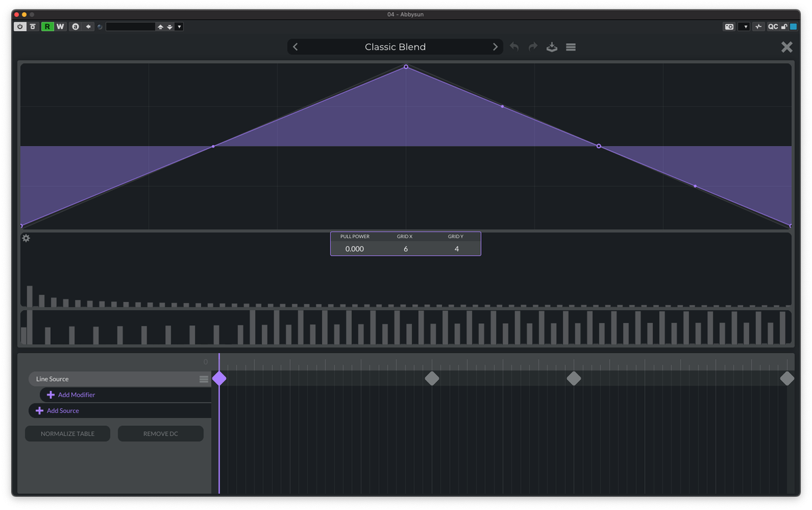Click the NORMALIZE TABLE button
812x510 pixels.
[x=68, y=433]
